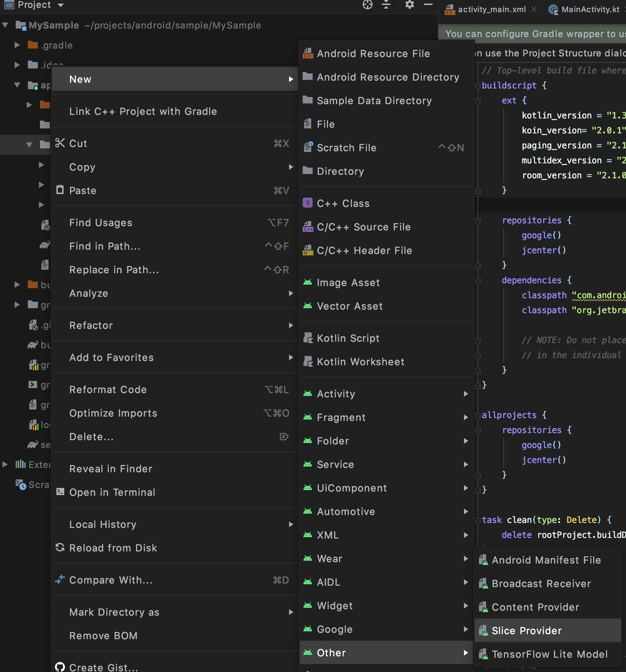Hide Project panel with minimize icon

pos(428,5)
